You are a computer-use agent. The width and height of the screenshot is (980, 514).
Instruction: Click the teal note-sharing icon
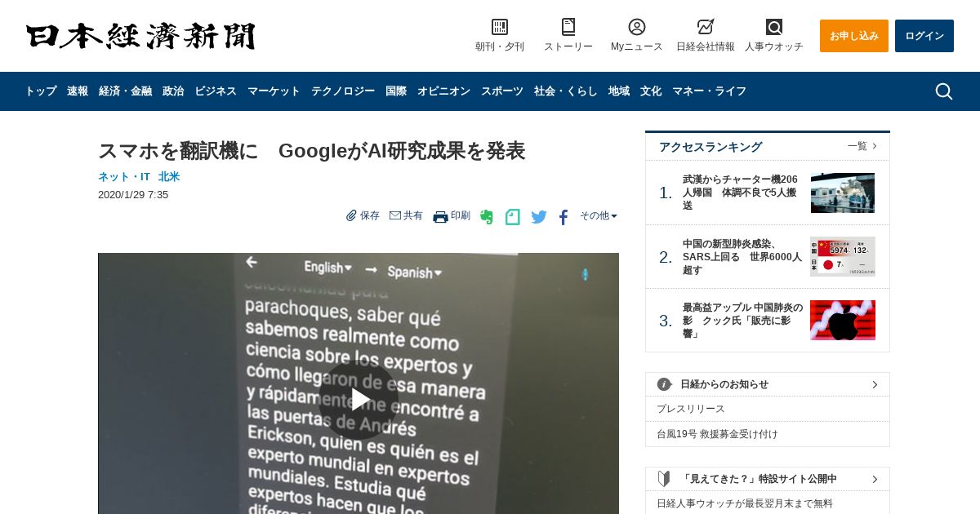point(512,217)
